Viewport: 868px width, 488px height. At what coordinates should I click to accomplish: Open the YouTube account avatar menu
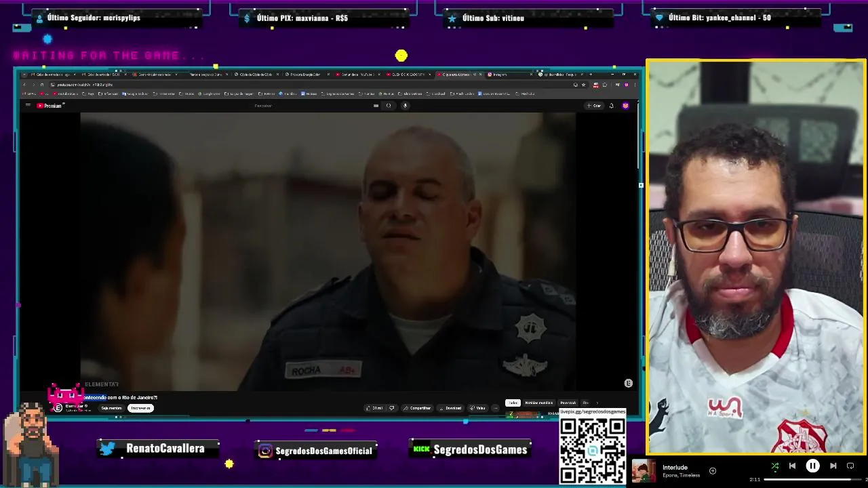click(625, 106)
